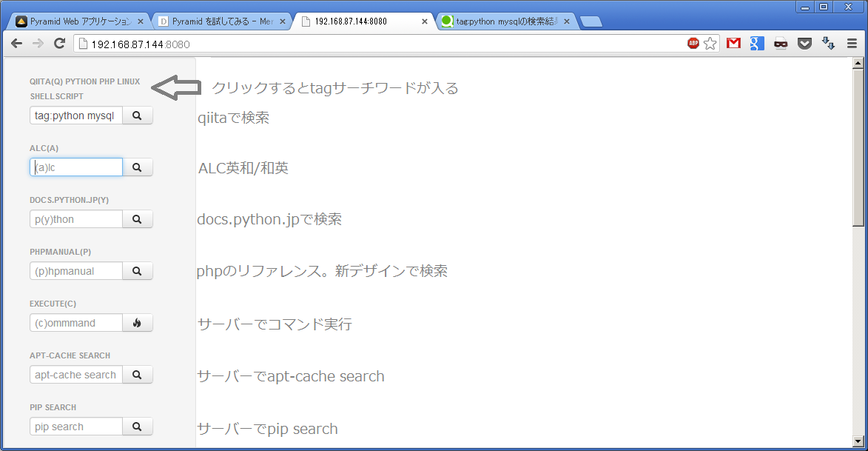Image resolution: width=868 pixels, height=451 pixels.
Task: Click the ALC search magnifier button
Action: tap(138, 167)
